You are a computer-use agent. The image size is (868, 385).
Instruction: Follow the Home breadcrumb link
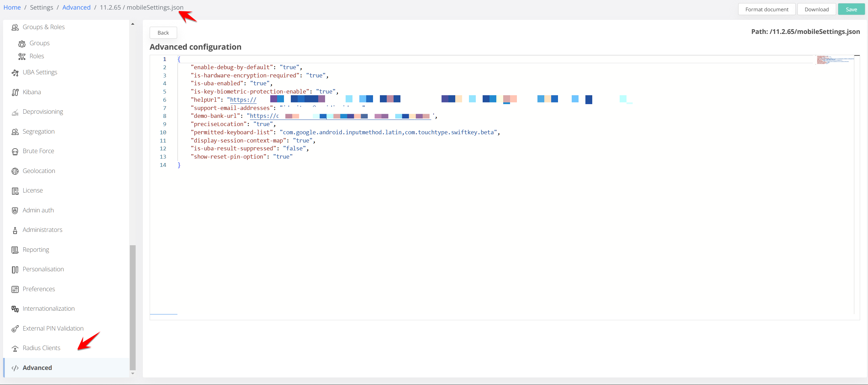click(x=12, y=7)
